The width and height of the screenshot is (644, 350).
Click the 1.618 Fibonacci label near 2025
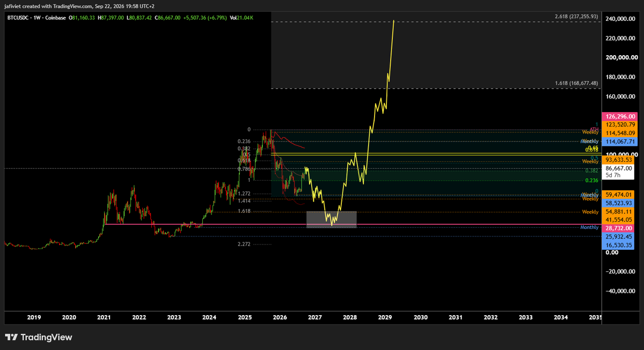click(x=244, y=211)
